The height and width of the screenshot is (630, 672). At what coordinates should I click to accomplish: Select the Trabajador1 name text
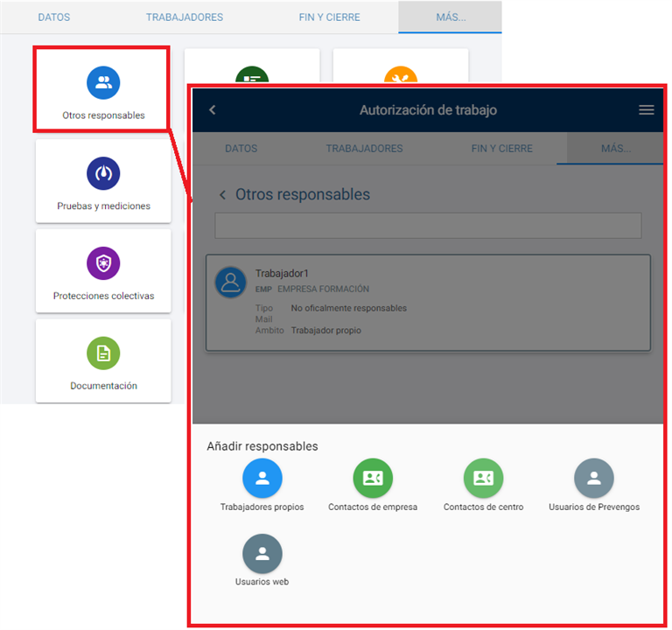click(x=282, y=273)
